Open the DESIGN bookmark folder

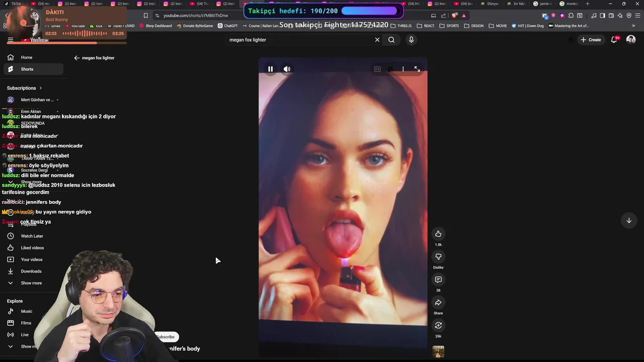click(x=474, y=26)
